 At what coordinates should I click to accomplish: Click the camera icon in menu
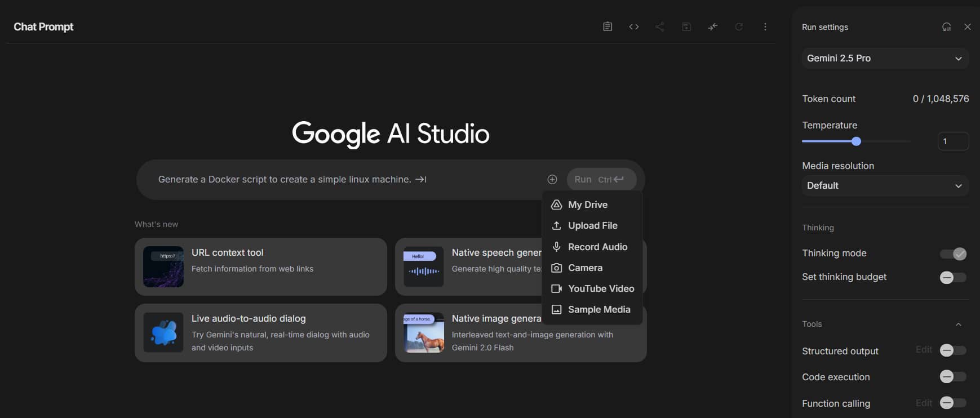tap(556, 268)
